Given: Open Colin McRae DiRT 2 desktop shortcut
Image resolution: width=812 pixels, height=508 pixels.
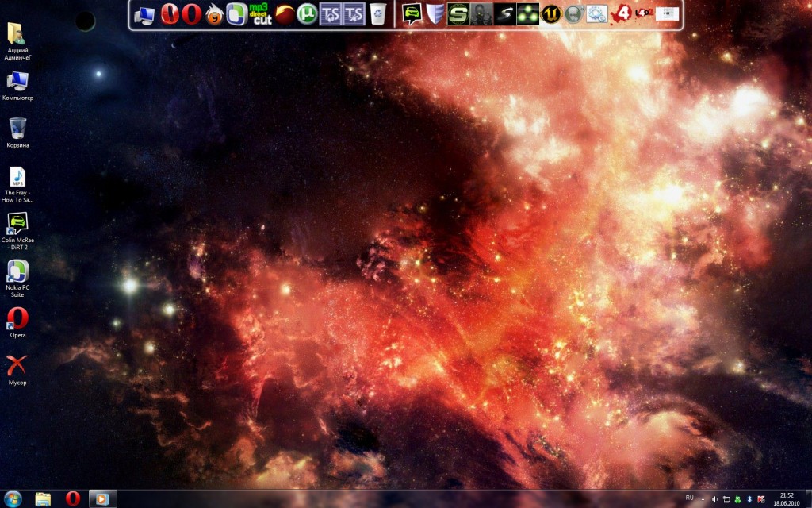Looking at the screenshot, I should coord(17,225).
